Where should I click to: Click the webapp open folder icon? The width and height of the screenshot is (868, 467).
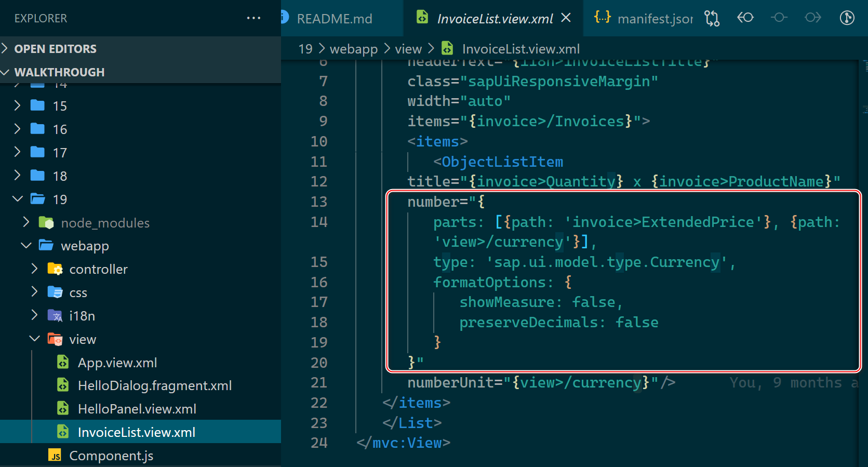46,245
